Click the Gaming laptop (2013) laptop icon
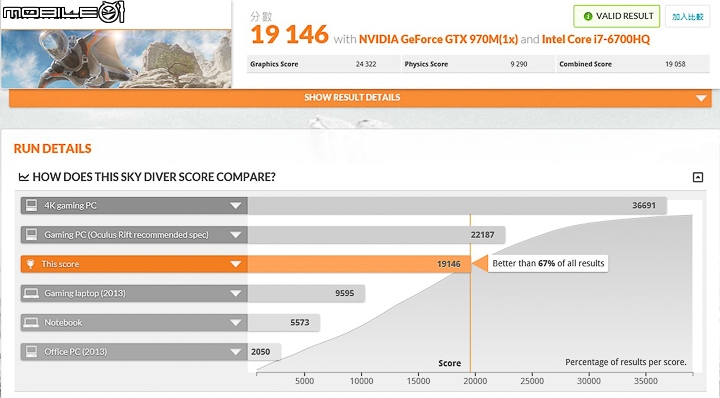Screen dimensions: 720x398 [x=31, y=293]
